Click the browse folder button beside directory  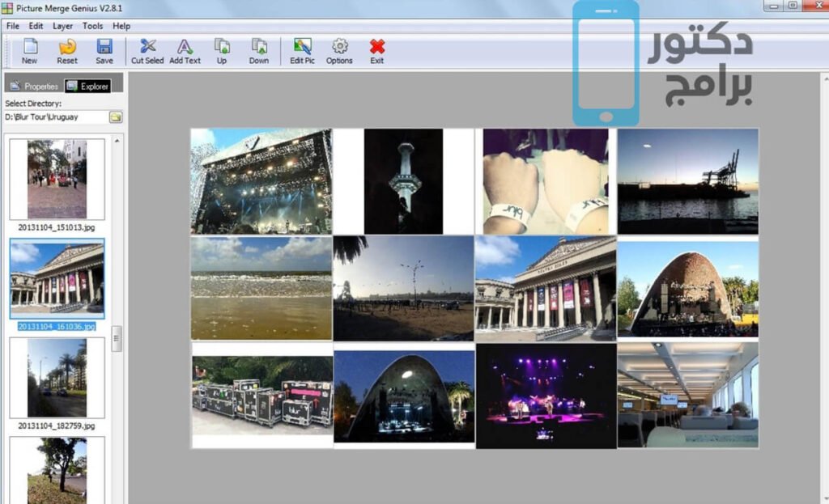tap(116, 117)
